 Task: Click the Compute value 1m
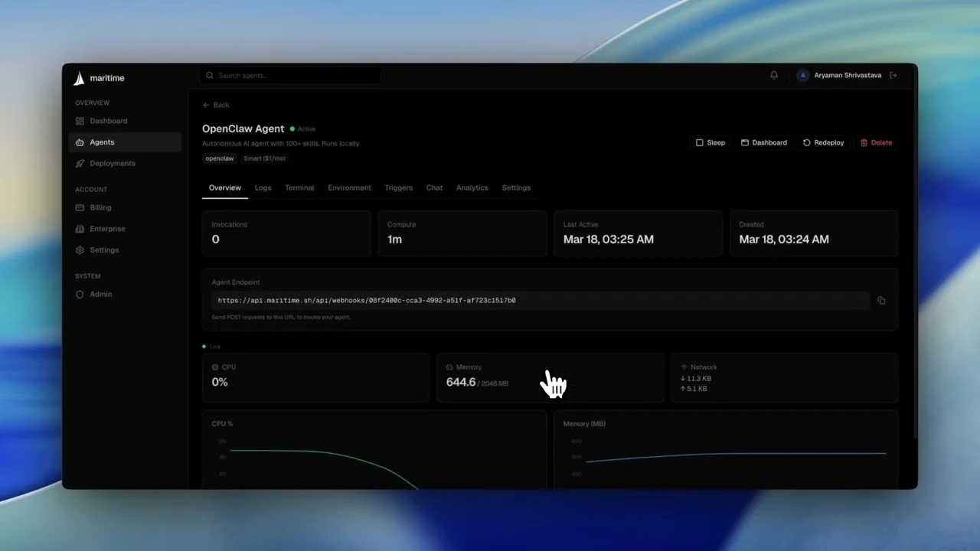coord(394,240)
